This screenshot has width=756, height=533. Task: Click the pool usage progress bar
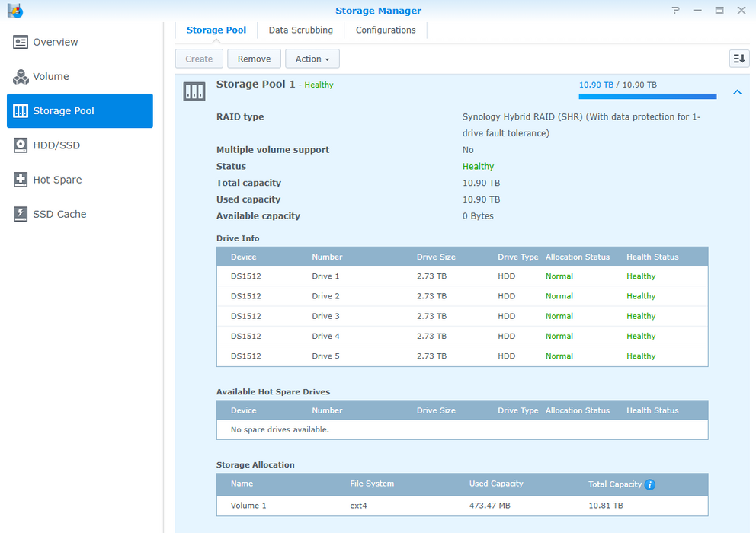pyautogui.click(x=648, y=97)
